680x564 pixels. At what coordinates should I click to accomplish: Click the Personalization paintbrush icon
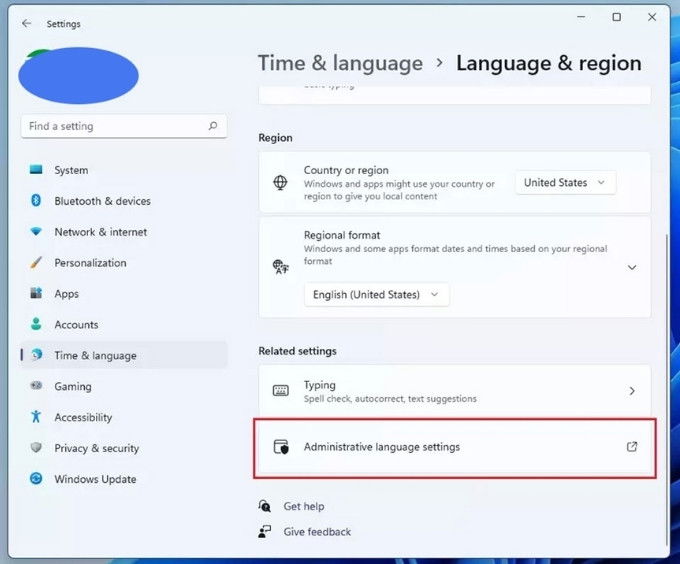point(36,262)
